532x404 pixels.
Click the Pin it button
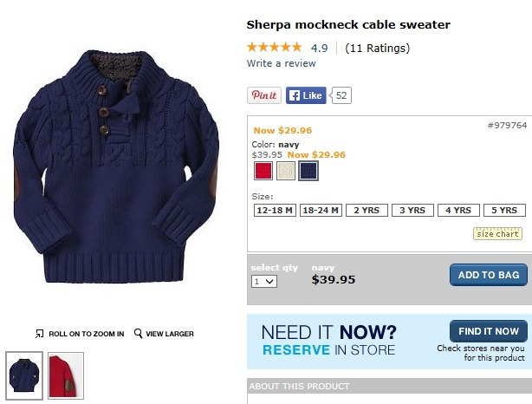(x=264, y=95)
